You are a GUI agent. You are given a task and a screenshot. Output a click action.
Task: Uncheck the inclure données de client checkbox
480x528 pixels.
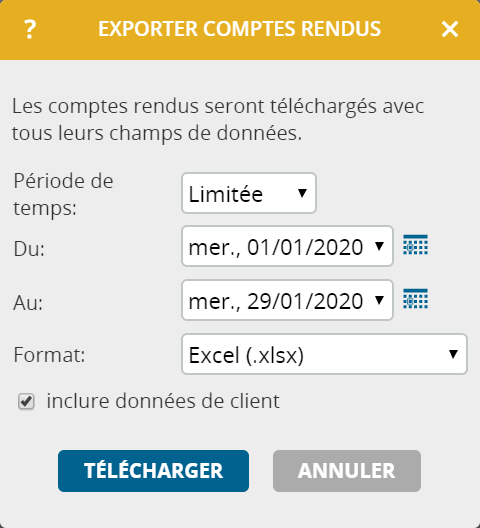[x=26, y=401]
